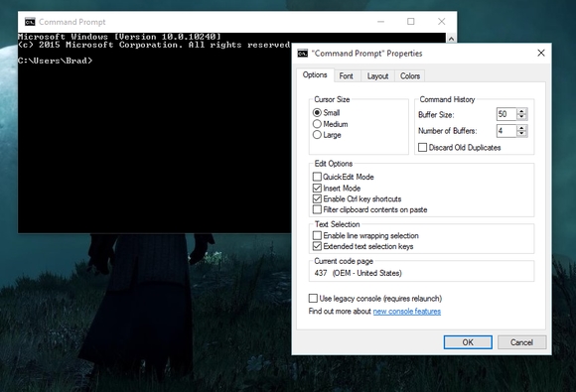Image resolution: width=576 pixels, height=392 pixels.
Task: Enable QuickEdit Mode checkbox
Action: coord(317,177)
